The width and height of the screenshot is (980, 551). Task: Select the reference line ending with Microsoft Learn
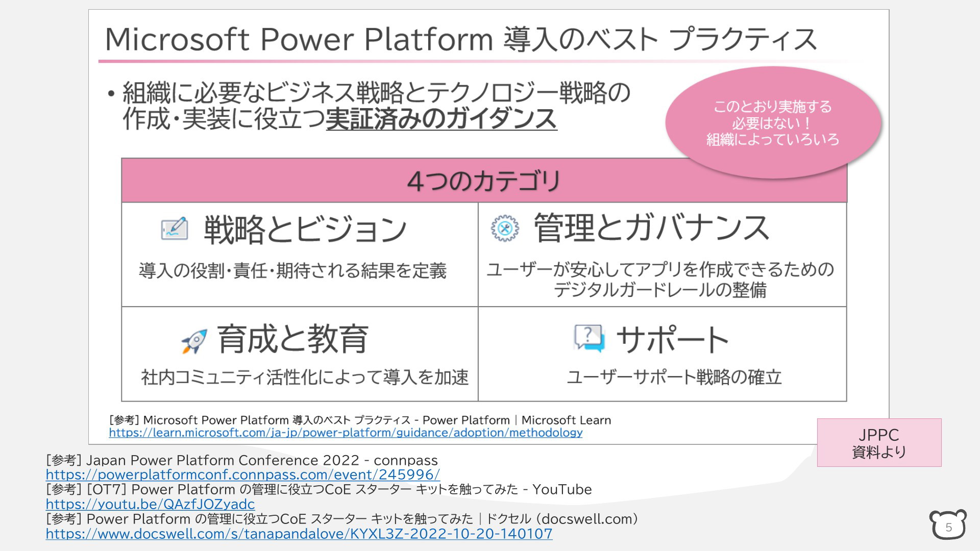point(360,420)
